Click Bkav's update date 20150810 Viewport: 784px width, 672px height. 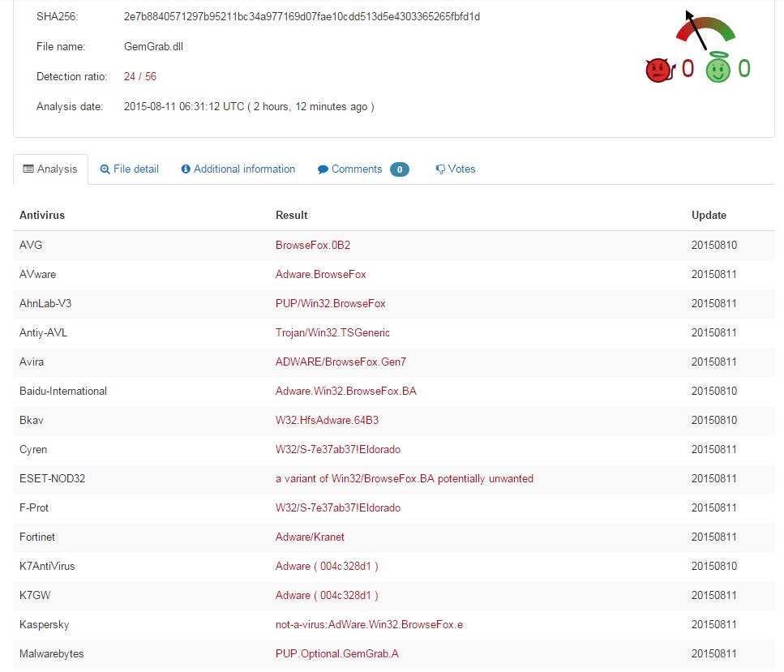pos(714,420)
